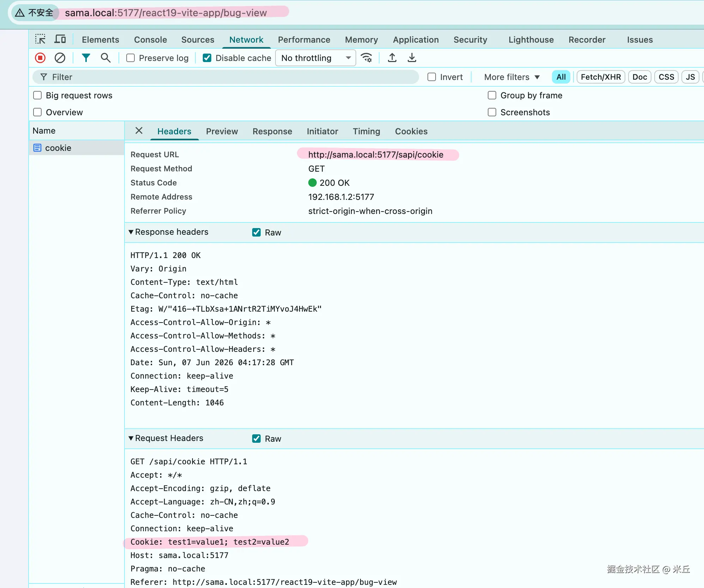Import HAR file with upload icon
Screen dimensions: 704x588
[392, 58]
